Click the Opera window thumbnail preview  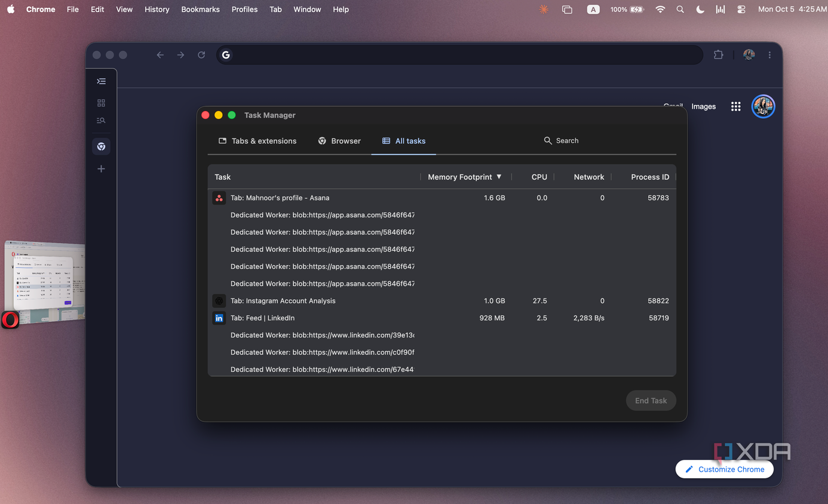click(x=44, y=281)
